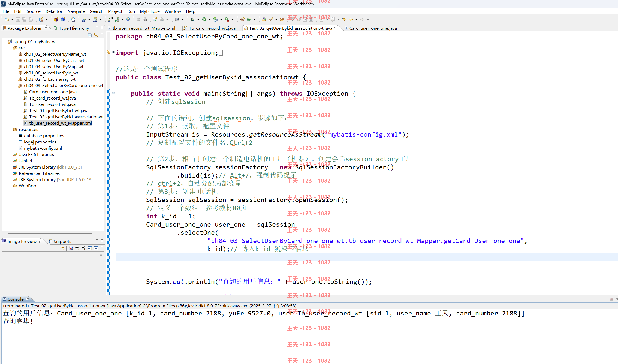Click the empty highlighted code line in editor
Image resolution: width=618 pixels, height=364 pixels.
pos(366,257)
